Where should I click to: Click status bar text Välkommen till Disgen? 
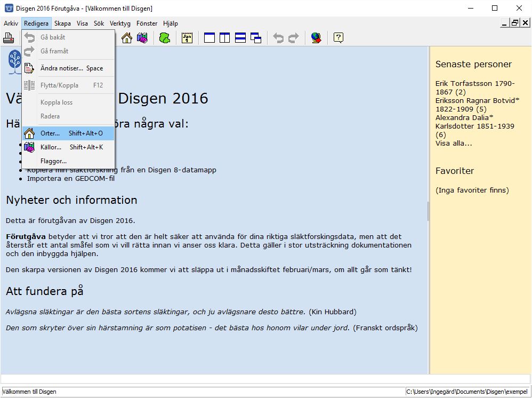(x=29, y=392)
